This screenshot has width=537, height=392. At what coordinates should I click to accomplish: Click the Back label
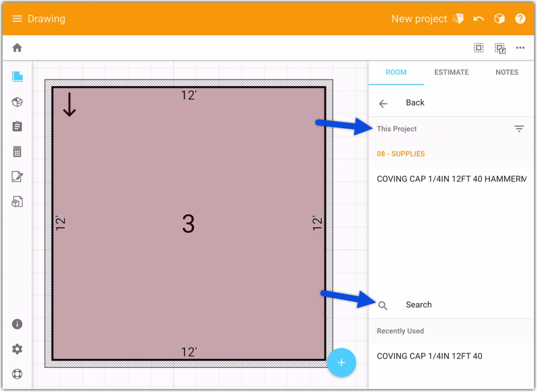pyautogui.click(x=415, y=103)
